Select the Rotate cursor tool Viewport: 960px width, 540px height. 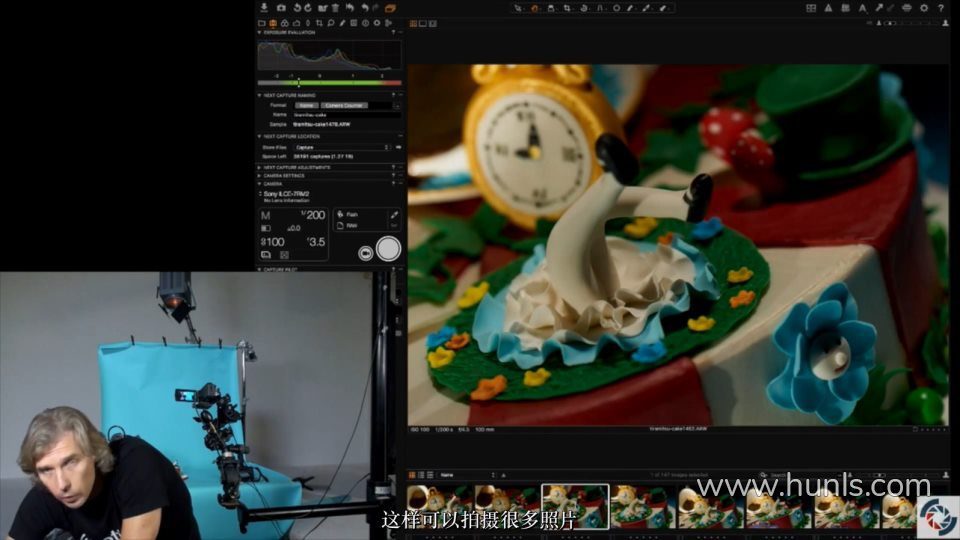pos(583,8)
